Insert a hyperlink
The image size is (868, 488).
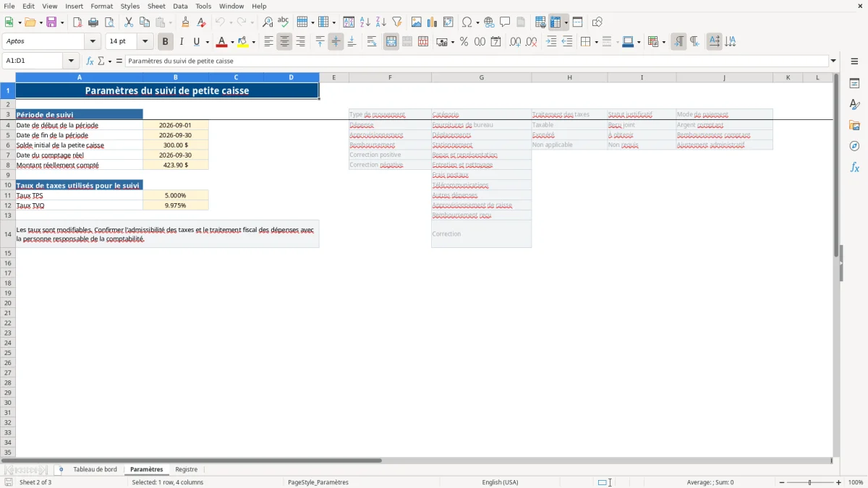[x=489, y=22]
